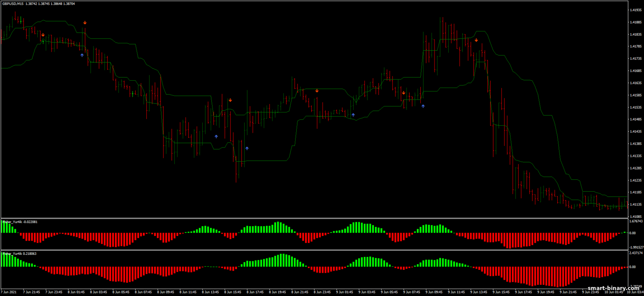Image resolution: width=644 pixels, height=296 pixels.
Task: Open the smart-binary.com watermark link
Action: pyautogui.click(x=615, y=288)
